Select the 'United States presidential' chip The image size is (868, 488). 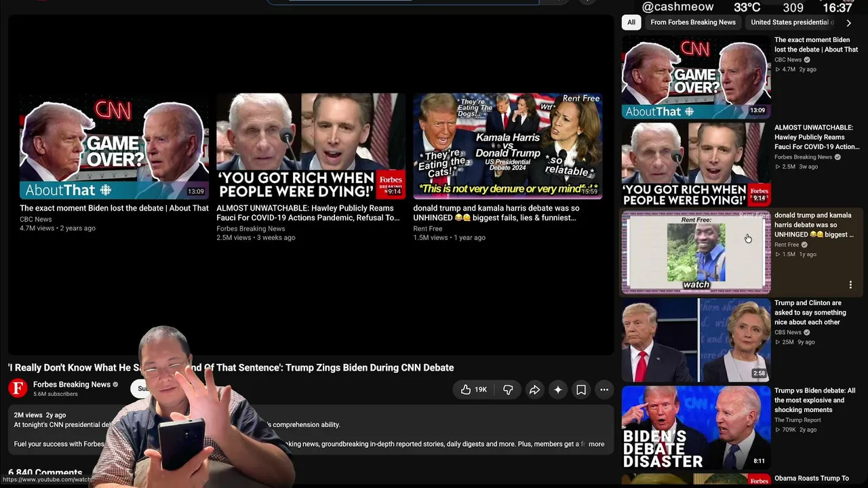[x=792, y=22]
